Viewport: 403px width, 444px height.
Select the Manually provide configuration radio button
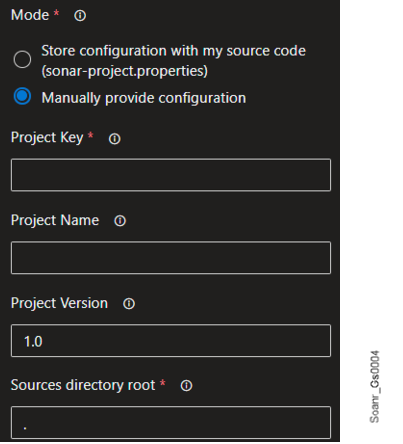(22, 96)
